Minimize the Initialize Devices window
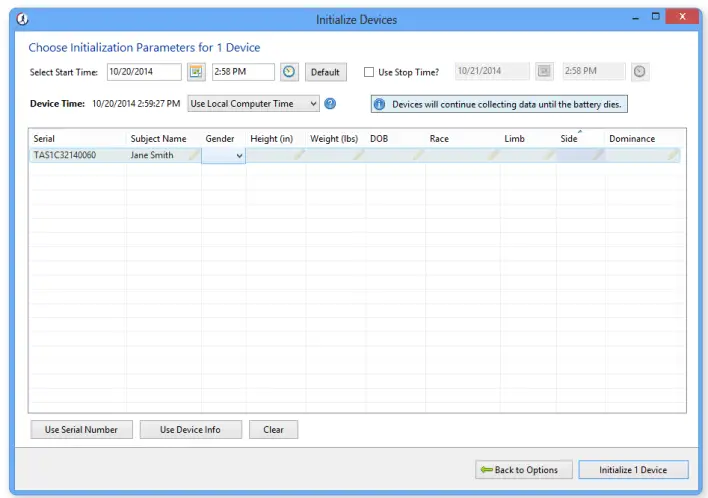This screenshot has height=498, width=708. coord(636,18)
